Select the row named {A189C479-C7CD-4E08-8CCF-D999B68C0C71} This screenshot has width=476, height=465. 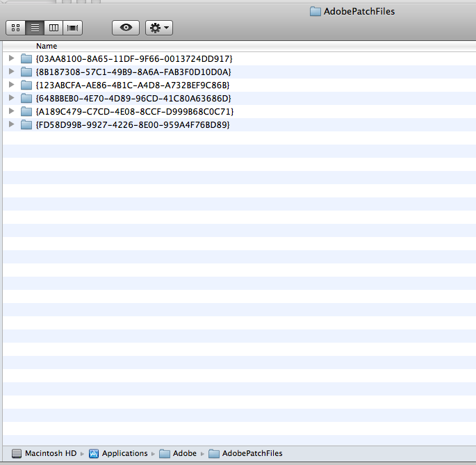(x=239, y=111)
